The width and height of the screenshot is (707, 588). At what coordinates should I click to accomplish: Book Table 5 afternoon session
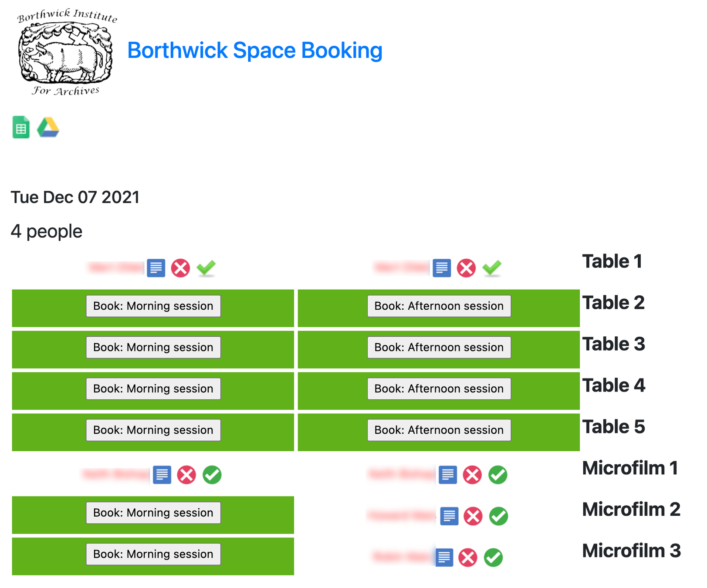tap(439, 430)
